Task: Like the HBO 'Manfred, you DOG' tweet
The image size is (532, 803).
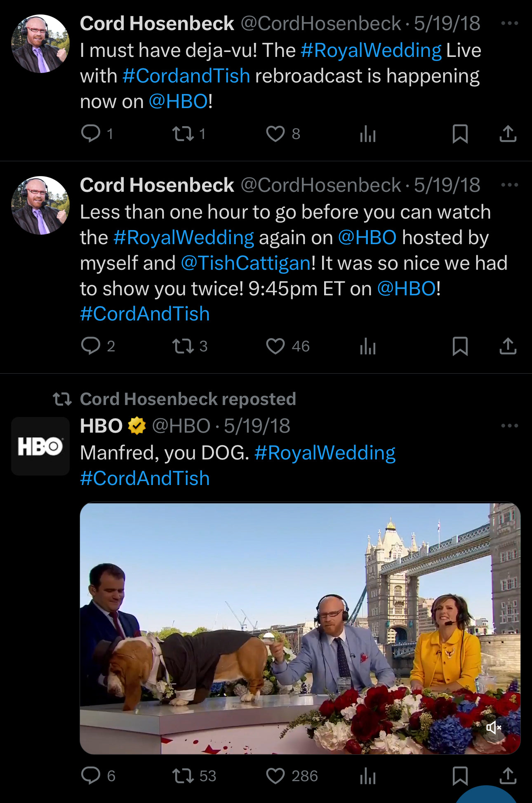Action: coord(275,776)
